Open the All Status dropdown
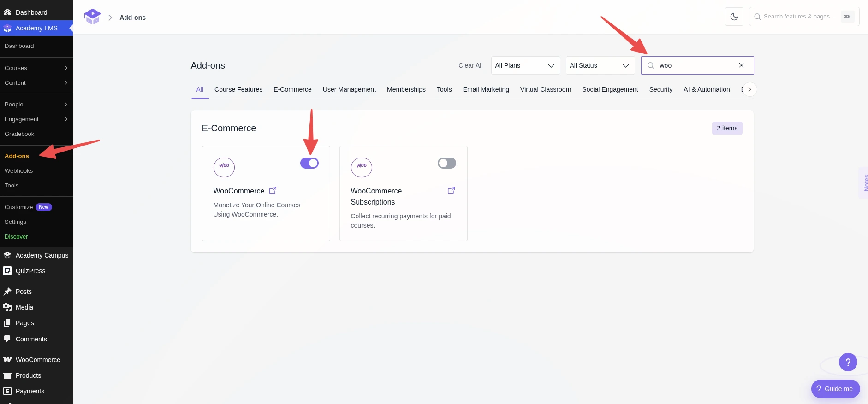This screenshot has height=404, width=868. 600,65
